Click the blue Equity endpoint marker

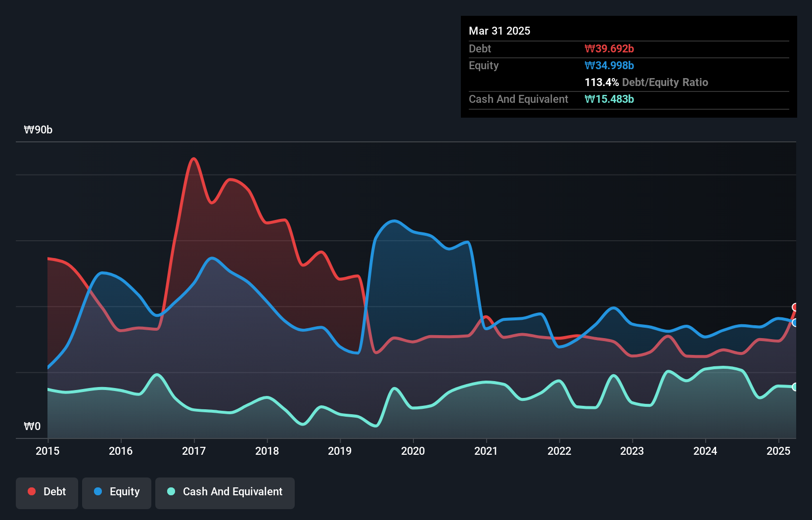click(x=795, y=323)
